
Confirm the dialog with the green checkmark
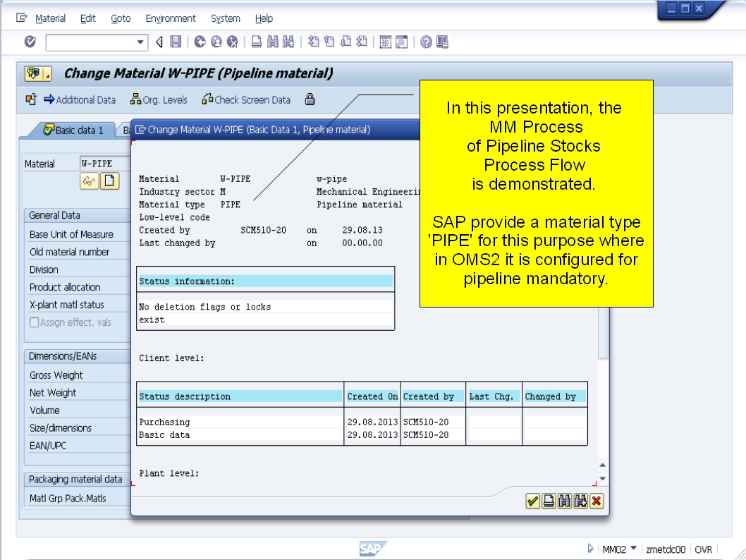[x=533, y=501]
